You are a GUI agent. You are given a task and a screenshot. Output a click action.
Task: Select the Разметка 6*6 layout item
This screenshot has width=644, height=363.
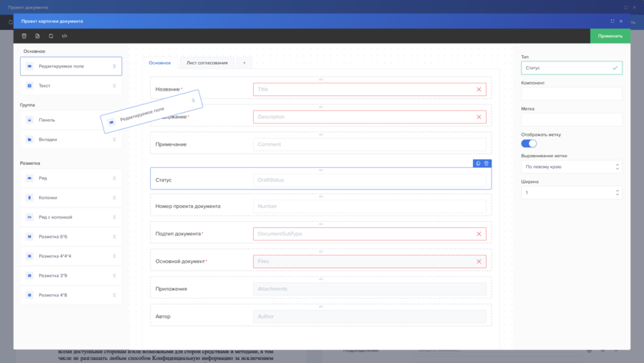coord(71,236)
